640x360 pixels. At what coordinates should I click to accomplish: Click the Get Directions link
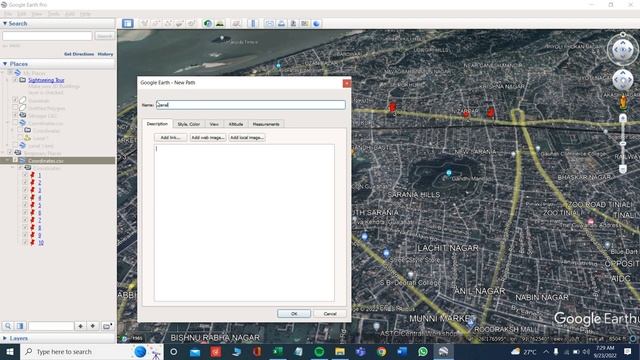(79, 54)
